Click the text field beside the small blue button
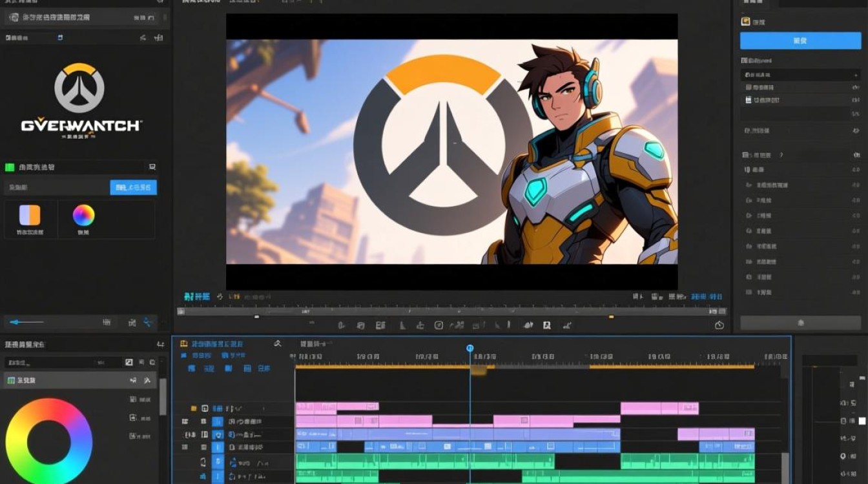 click(x=57, y=188)
